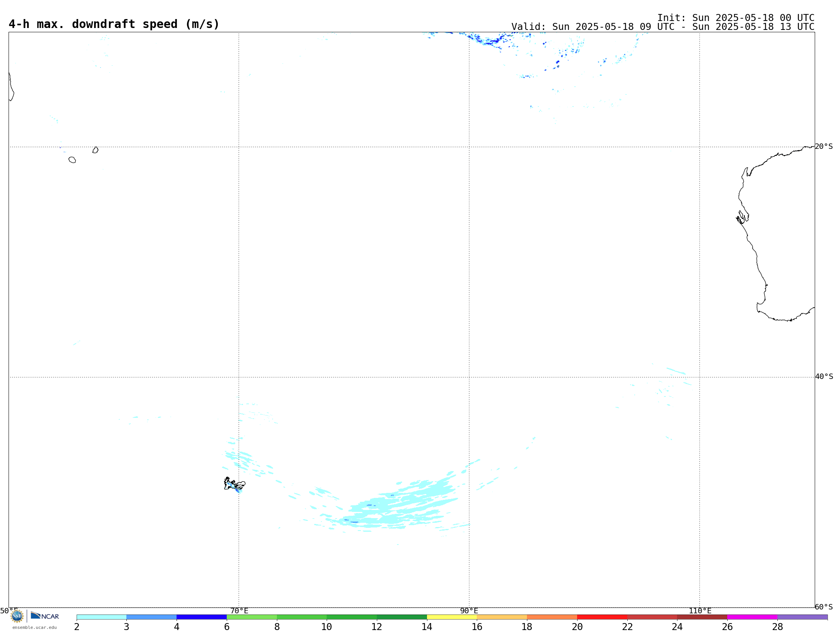Click the light cyan 2–3 m/s swatch
840x632 pixels.
point(101,617)
